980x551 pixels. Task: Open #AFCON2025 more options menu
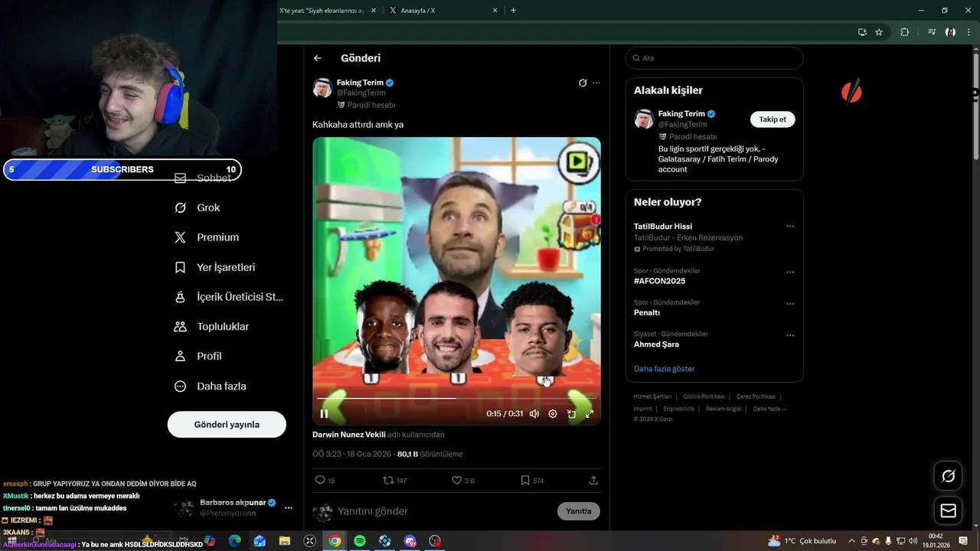click(790, 272)
